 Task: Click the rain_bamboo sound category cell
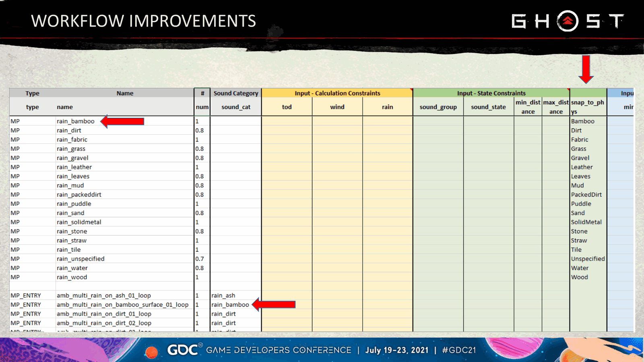click(x=236, y=304)
